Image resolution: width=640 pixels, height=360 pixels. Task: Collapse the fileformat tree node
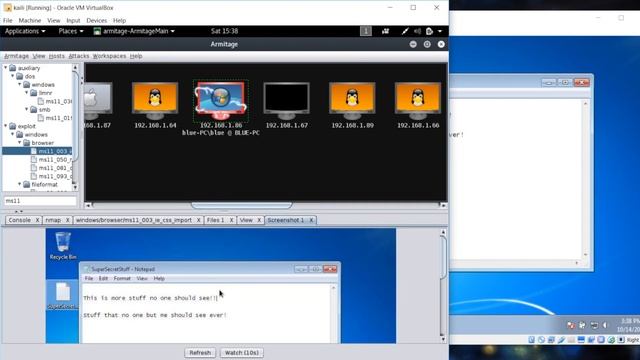coord(20,184)
